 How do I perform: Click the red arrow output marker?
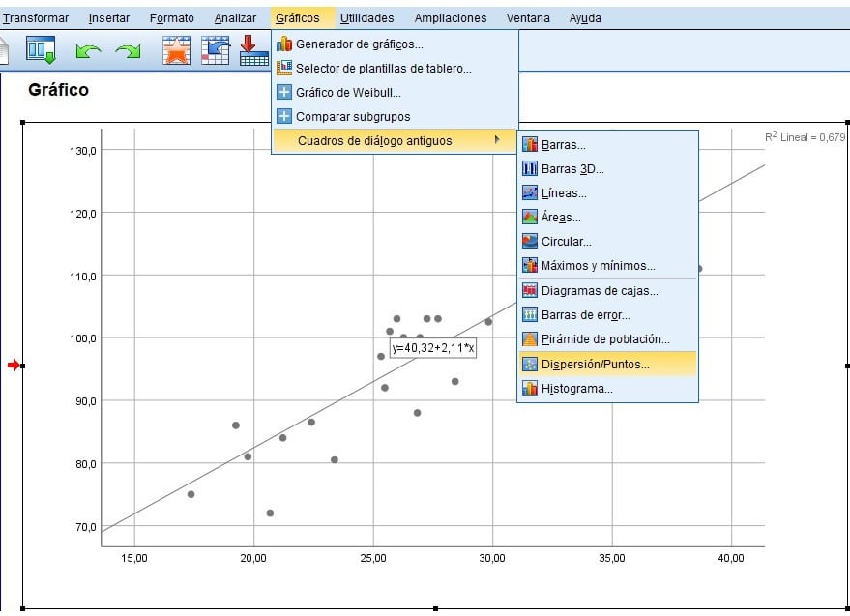(x=13, y=365)
